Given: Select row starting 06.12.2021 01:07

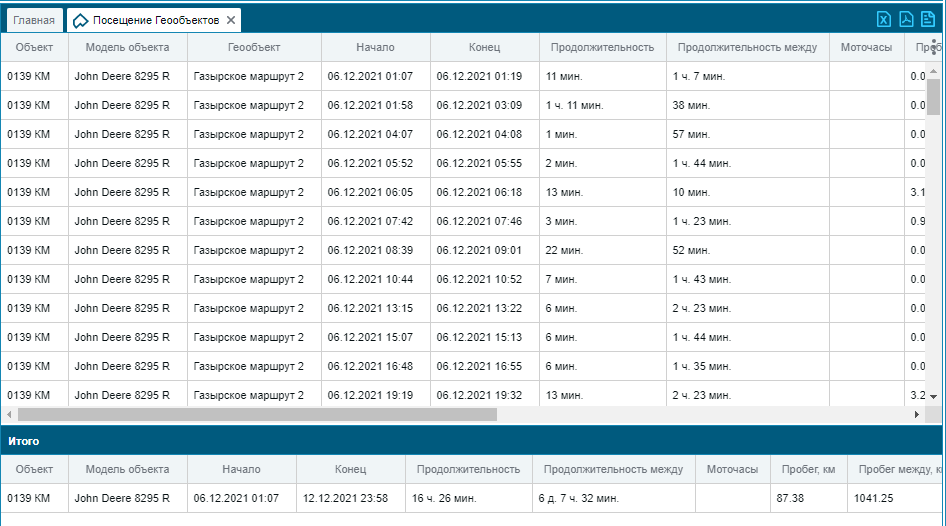Looking at the screenshot, I should coord(463,76).
